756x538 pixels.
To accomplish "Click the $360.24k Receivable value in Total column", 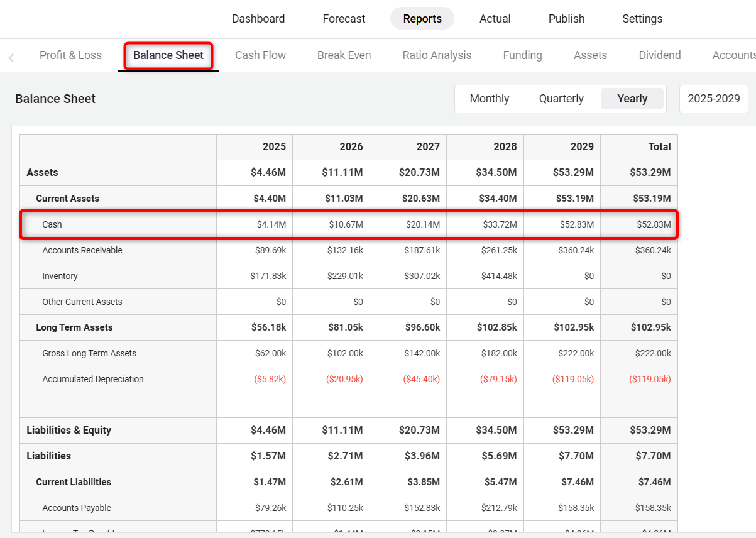I will [653, 250].
